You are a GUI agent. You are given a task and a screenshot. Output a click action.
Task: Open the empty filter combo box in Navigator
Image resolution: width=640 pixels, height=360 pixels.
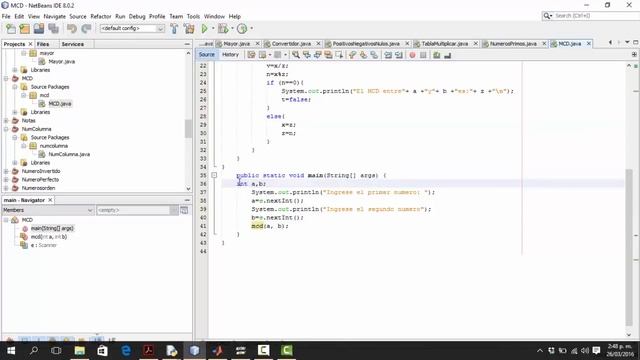point(138,210)
